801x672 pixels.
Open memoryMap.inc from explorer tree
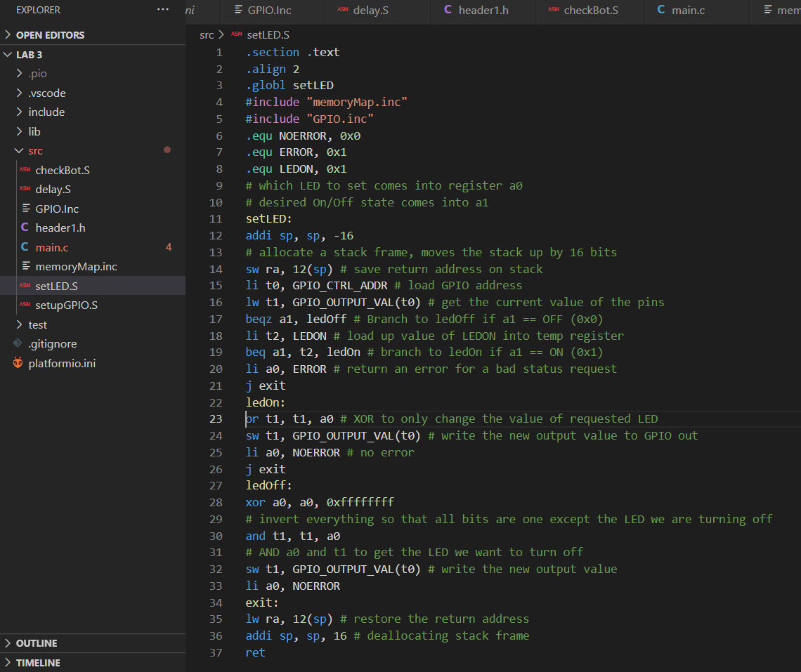coord(76,267)
